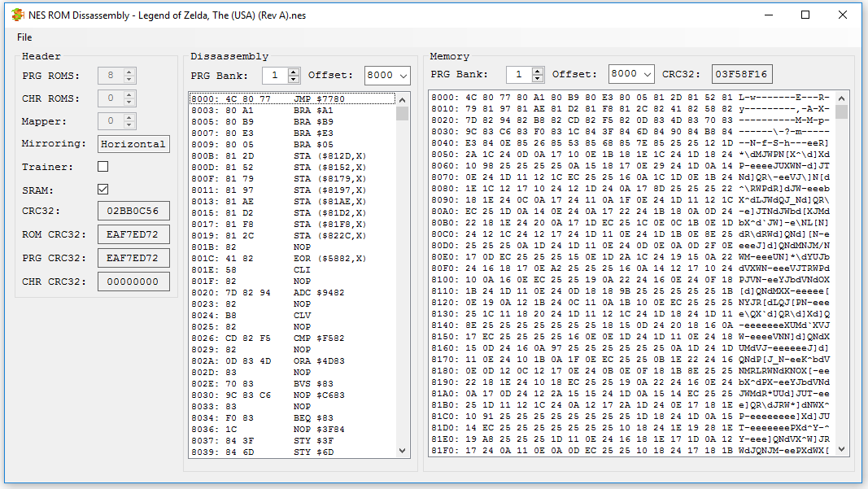This screenshot has height=489, width=868.
Task: Select the disassembly row STA ($8152,X)
Action: pos(292,168)
